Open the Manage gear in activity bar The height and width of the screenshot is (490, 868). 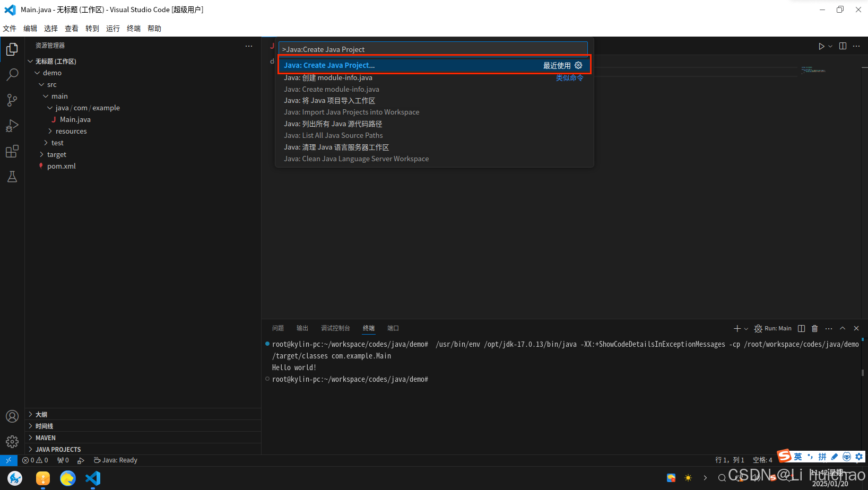click(x=12, y=442)
